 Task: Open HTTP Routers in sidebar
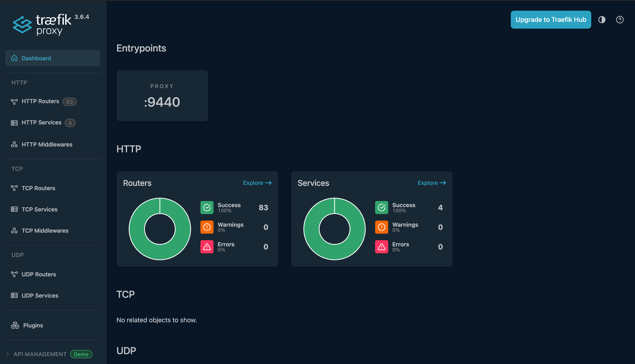click(40, 101)
